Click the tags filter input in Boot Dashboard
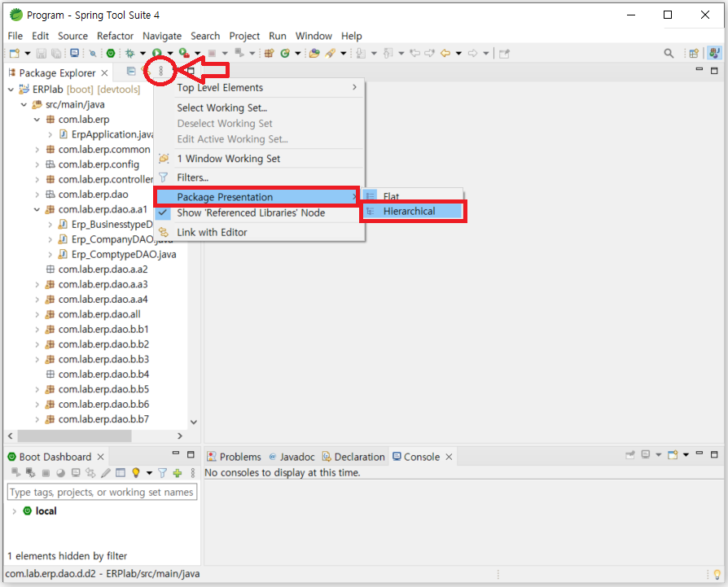 coord(102,492)
